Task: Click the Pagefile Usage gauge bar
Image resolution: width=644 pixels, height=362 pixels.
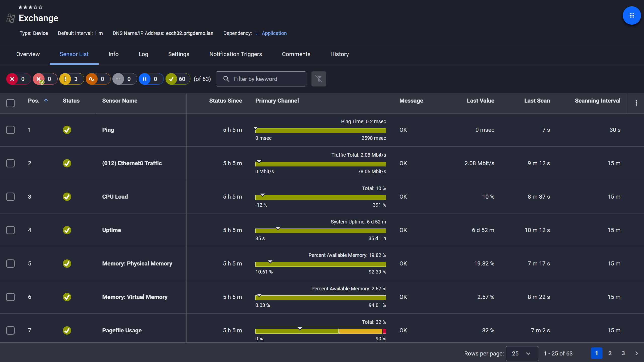Action: (321, 331)
